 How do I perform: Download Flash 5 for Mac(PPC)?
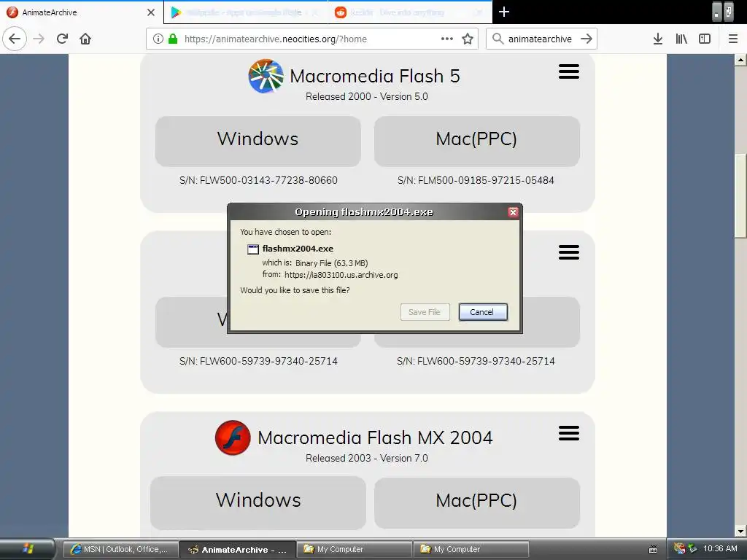[x=477, y=141]
